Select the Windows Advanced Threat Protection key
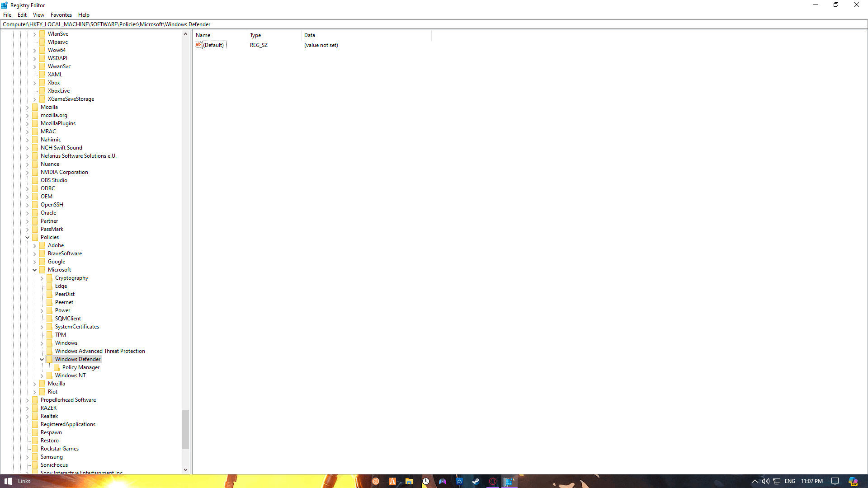 point(100,351)
